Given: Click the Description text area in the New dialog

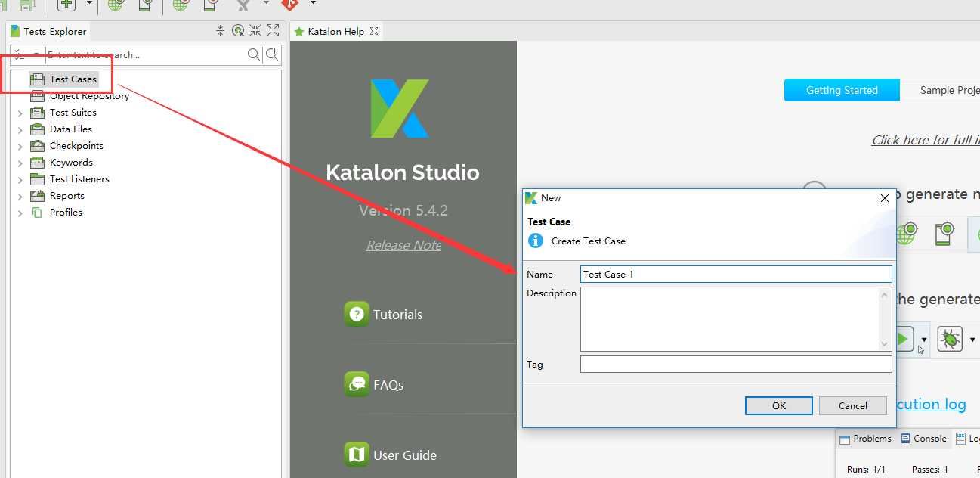Looking at the screenshot, I should [730, 319].
